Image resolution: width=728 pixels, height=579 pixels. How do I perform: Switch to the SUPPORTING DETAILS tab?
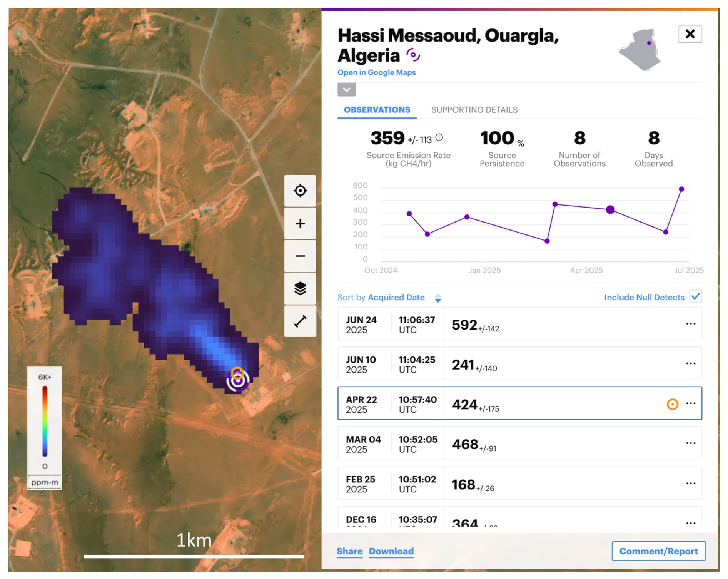pos(474,110)
